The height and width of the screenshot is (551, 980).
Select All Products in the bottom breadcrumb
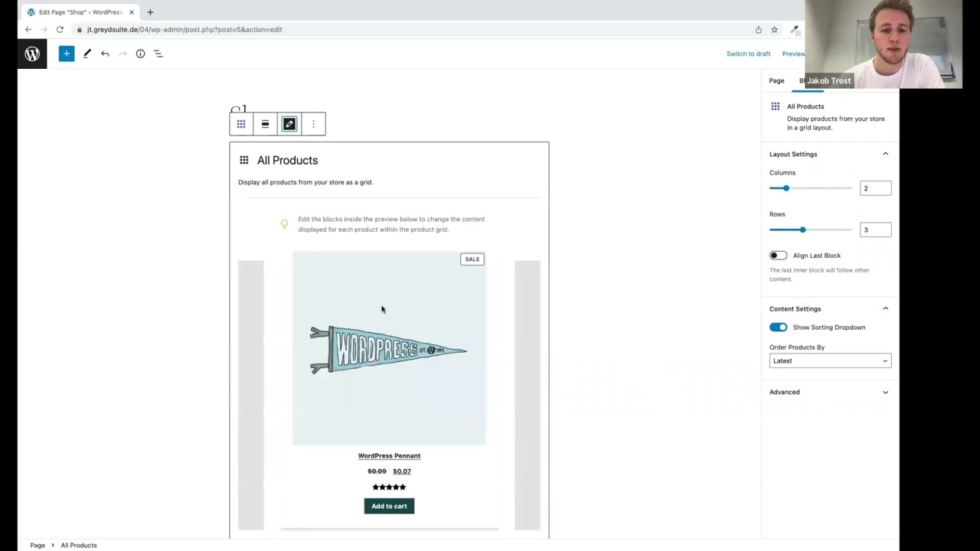(79, 546)
